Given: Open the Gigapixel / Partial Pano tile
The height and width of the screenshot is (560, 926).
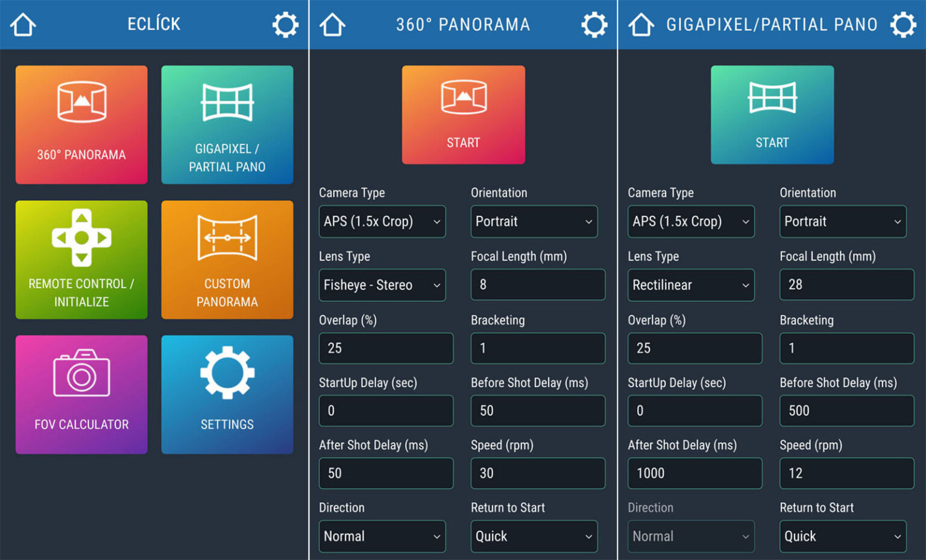Looking at the screenshot, I should 227,125.
